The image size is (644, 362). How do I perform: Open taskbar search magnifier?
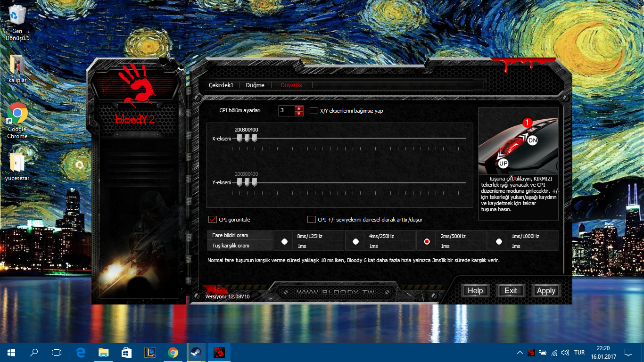point(34,353)
